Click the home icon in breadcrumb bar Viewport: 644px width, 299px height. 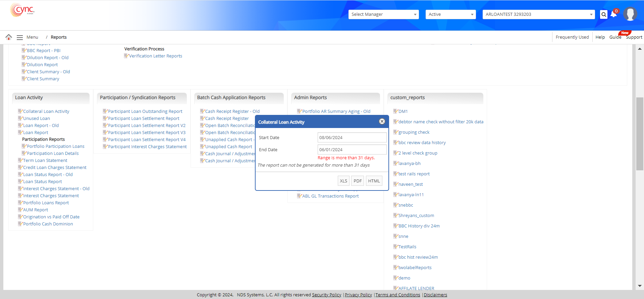[x=9, y=37]
